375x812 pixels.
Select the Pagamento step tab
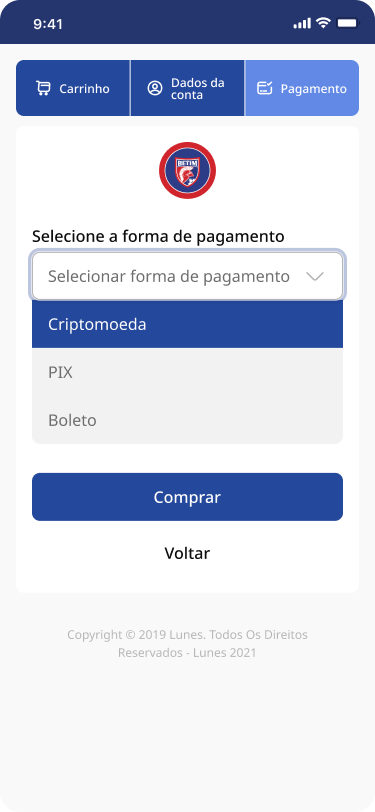pos(302,88)
